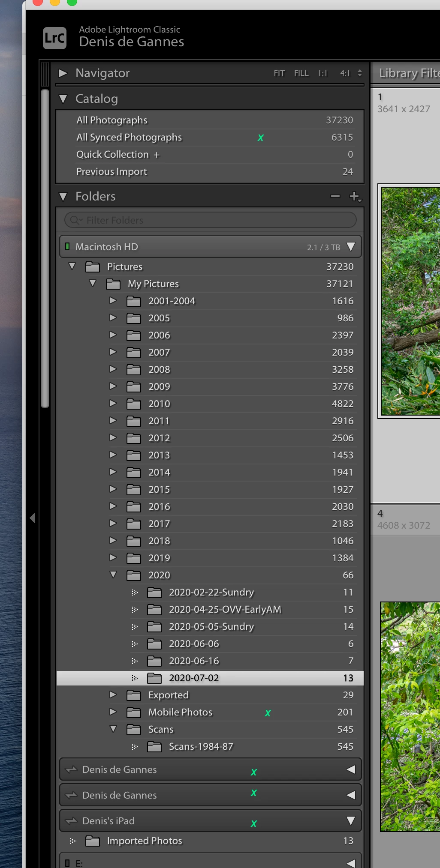Screen dimensions: 440x868
Task: Collapse the 2020 folder
Action: coord(113,575)
